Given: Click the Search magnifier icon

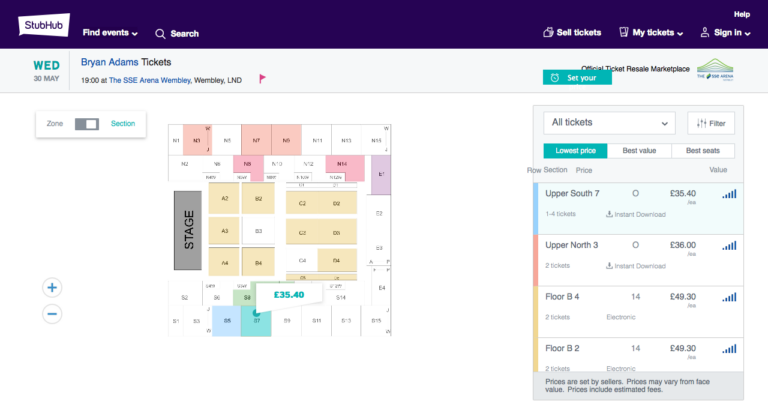Looking at the screenshot, I should point(160,34).
